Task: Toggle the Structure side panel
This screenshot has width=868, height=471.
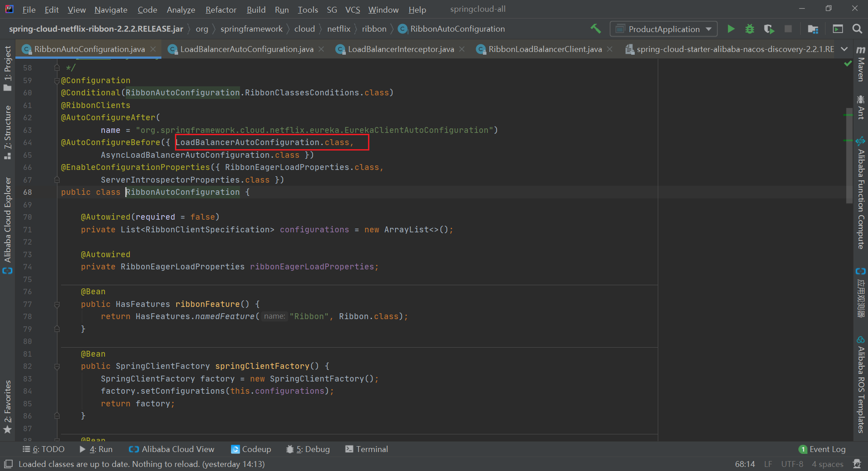Action: click(x=8, y=132)
